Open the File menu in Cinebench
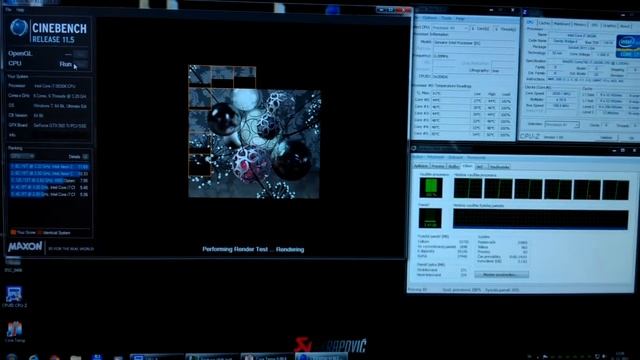 9,9
